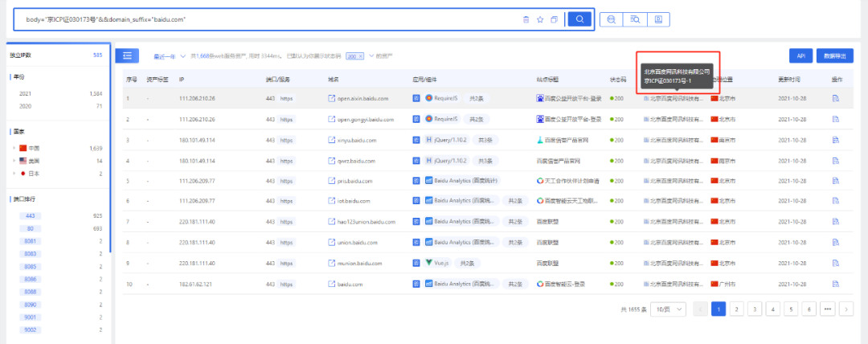Image resolution: width=868 pixels, height=344 pixels.
Task: Open external link icon for union.baidu.com
Action: (332, 243)
